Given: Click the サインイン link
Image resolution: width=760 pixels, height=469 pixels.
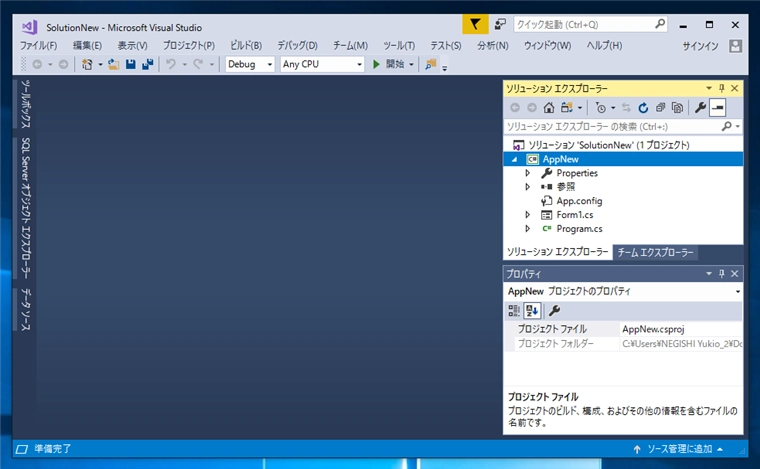Looking at the screenshot, I should 700,46.
